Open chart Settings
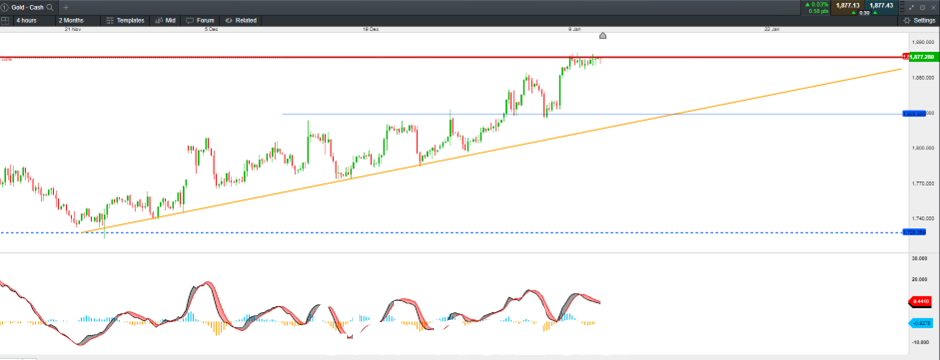This screenshot has width=940, height=360. 920,20
